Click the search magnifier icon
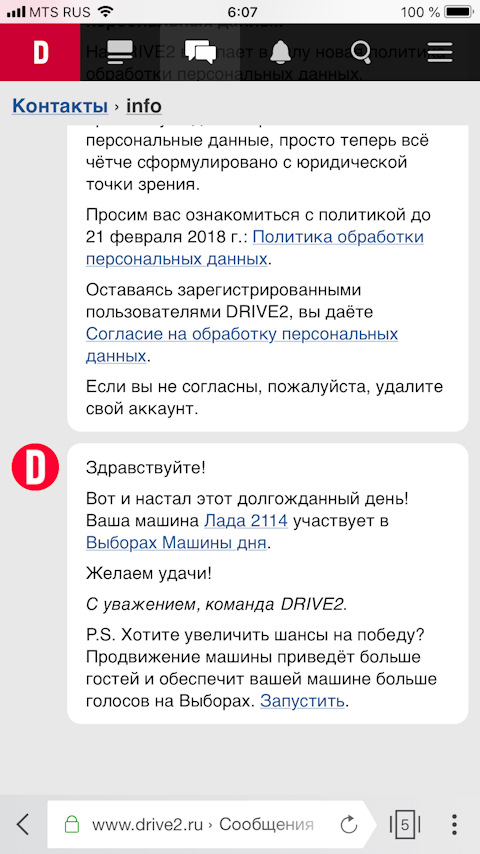480x854 pixels. pos(360,53)
